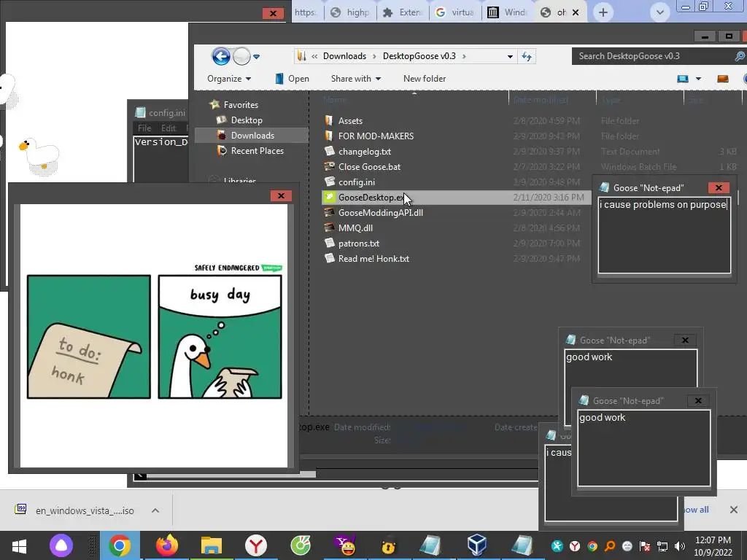Image resolution: width=747 pixels, height=560 pixels.
Task: Select changelog.txt file
Action: point(365,152)
